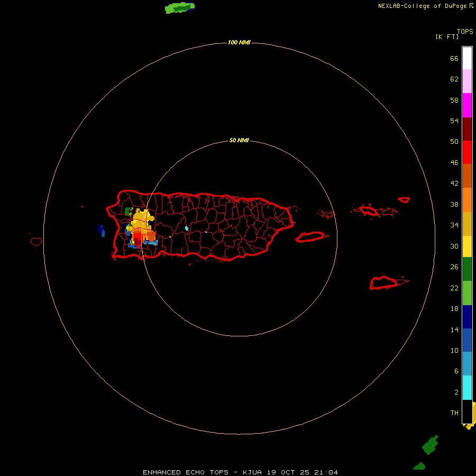Click the 19 OCT 25 date text

click(288, 472)
